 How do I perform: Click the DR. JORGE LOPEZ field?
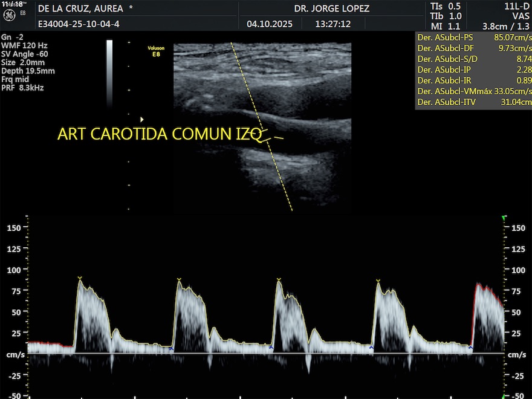click(x=331, y=9)
